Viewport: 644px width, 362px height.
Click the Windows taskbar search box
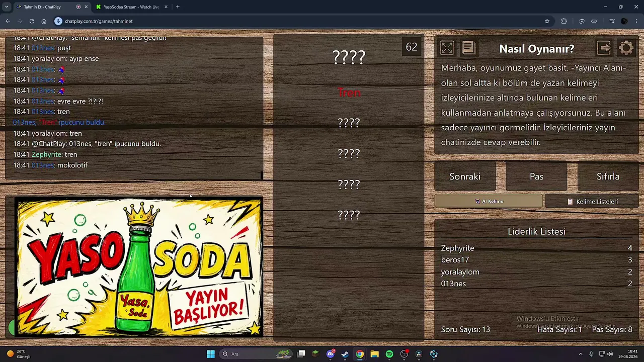tap(256, 354)
